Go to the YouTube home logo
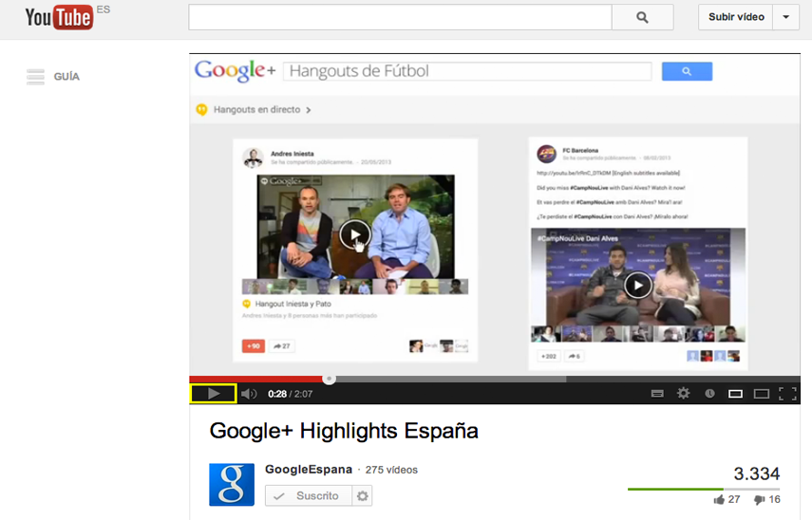812x520 pixels. point(59,17)
